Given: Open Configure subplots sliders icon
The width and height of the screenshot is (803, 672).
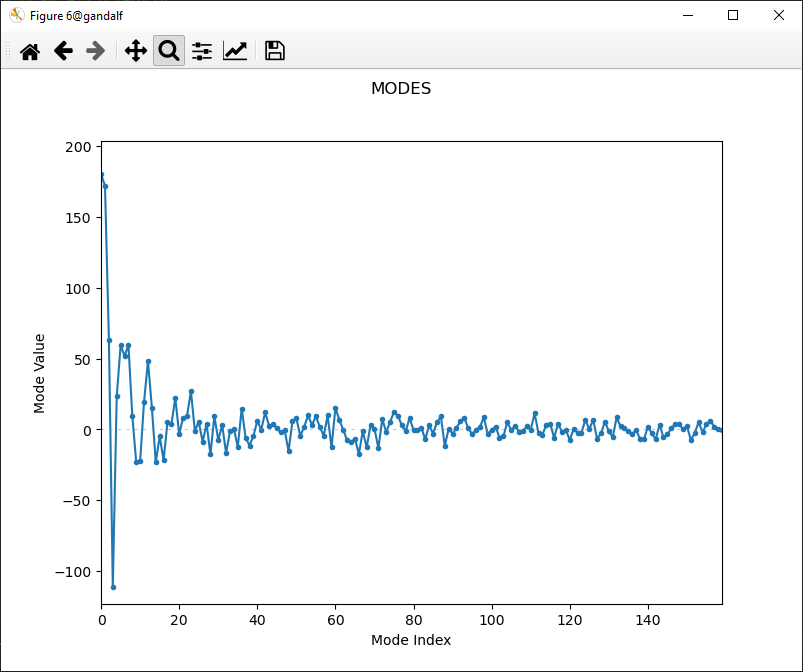Looking at the screenshot, I should pos(202,51).
